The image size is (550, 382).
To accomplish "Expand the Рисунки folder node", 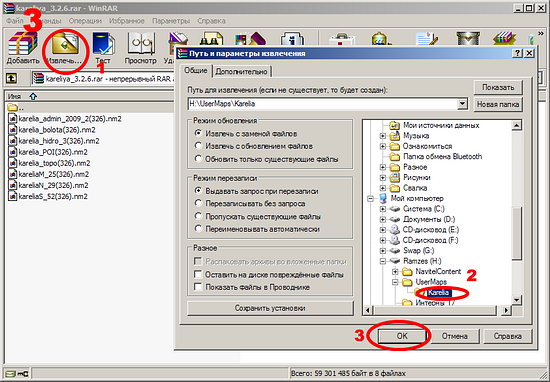I will 383,177.
